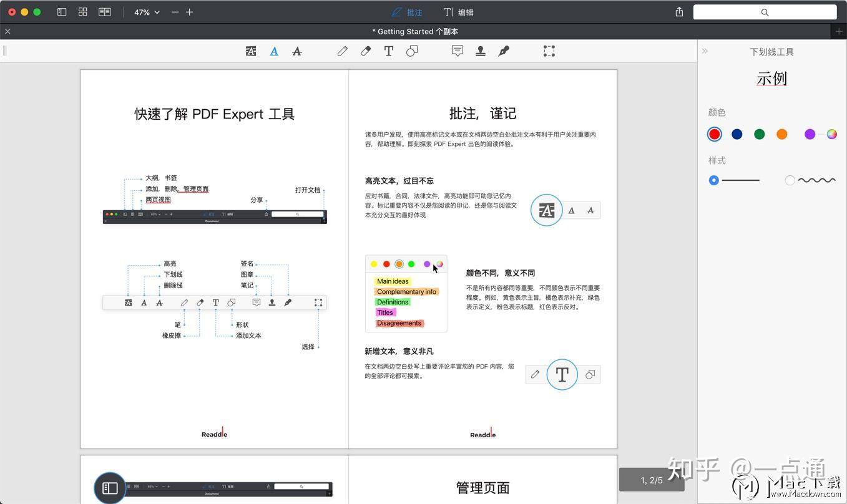The height and width of the screenshot is (504, 847).
Task: Select the Pen drawing tool
Action: (343, 51)
